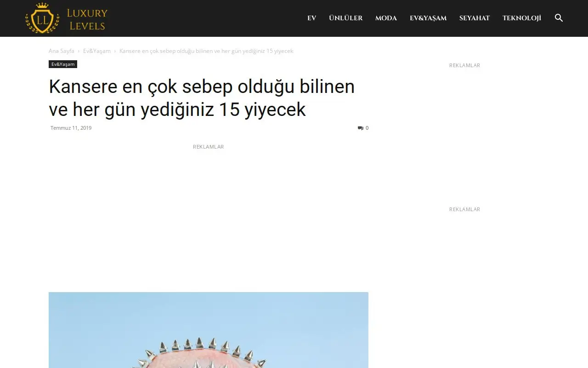Go to Ana Sayfa breadcrumb
588x368 pixels.
pos(62,51)
